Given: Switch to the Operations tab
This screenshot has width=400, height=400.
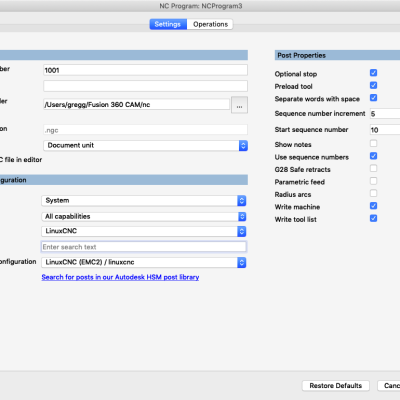Looking at the screenshot, I should tap(210, 24).
